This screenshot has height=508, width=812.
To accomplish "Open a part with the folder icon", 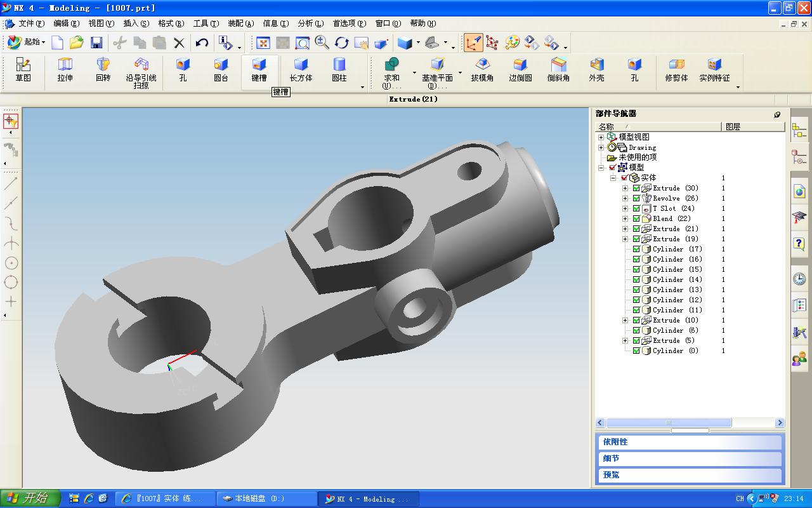I will click(77, 43).
